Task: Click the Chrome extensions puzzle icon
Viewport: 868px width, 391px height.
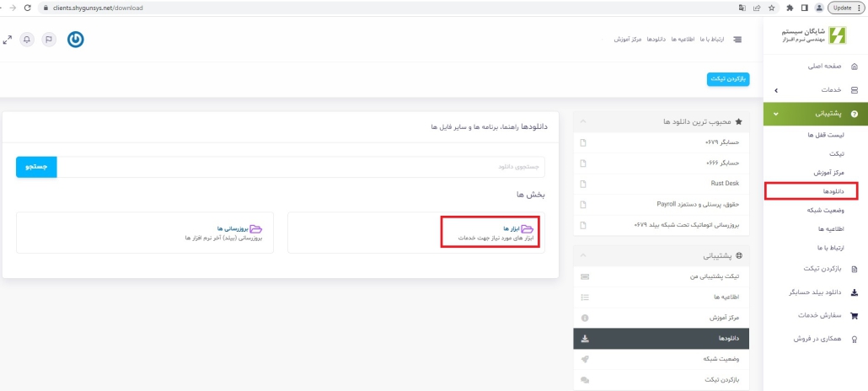Action: click(790, 7)
